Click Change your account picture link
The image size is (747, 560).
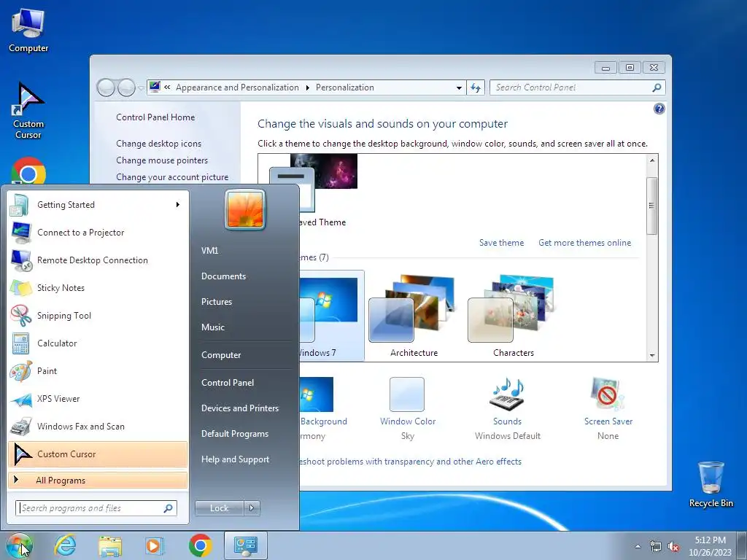(x=172, y=177)
